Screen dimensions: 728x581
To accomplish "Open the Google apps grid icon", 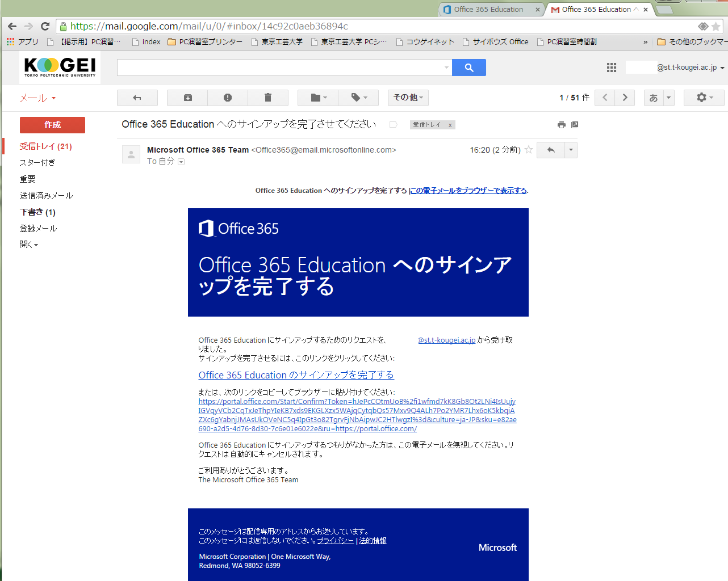I will tap(612, 68).
